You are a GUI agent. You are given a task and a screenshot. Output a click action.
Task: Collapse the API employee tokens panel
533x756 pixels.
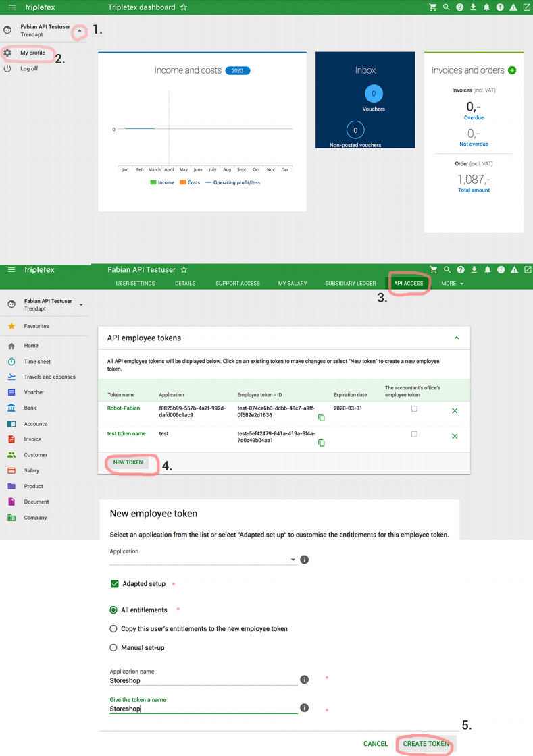pos(457,338)
